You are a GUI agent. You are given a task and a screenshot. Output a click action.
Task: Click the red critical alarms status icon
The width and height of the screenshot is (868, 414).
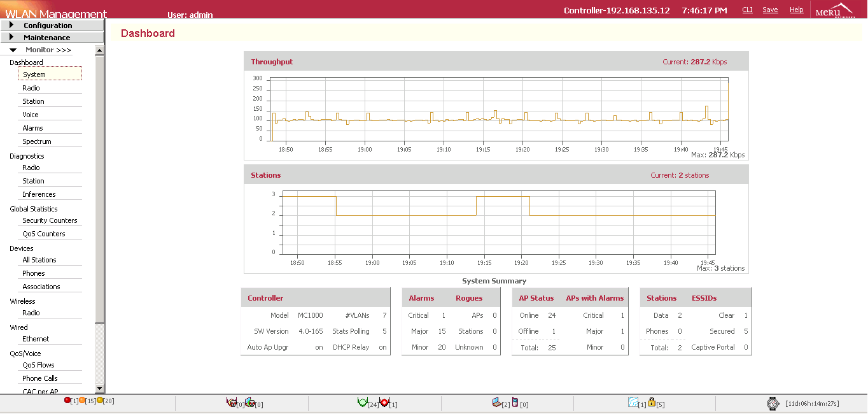point(67,400)
